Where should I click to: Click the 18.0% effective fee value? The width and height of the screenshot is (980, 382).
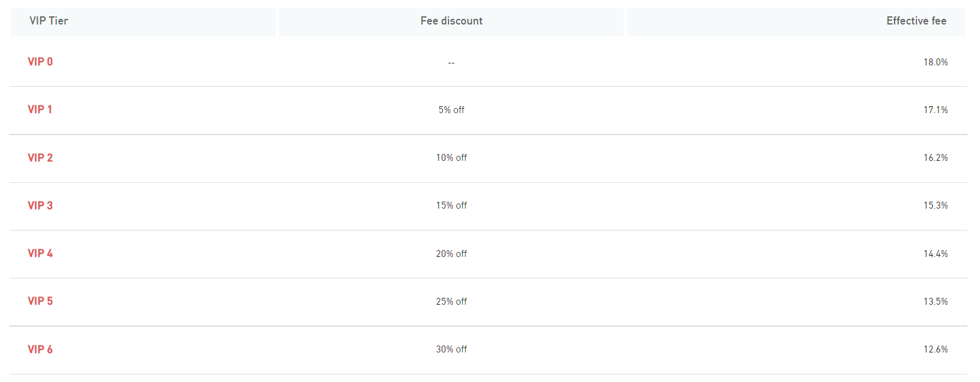tap(935, 62)
